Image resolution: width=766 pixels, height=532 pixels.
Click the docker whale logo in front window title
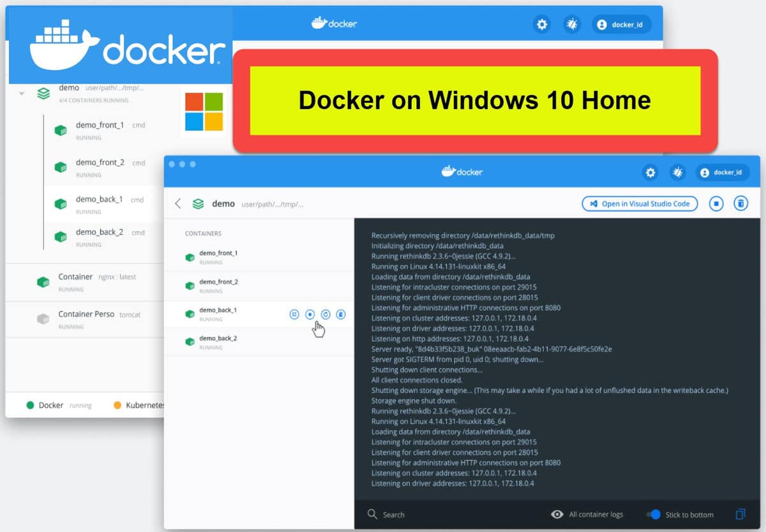(x=462, y=172)
